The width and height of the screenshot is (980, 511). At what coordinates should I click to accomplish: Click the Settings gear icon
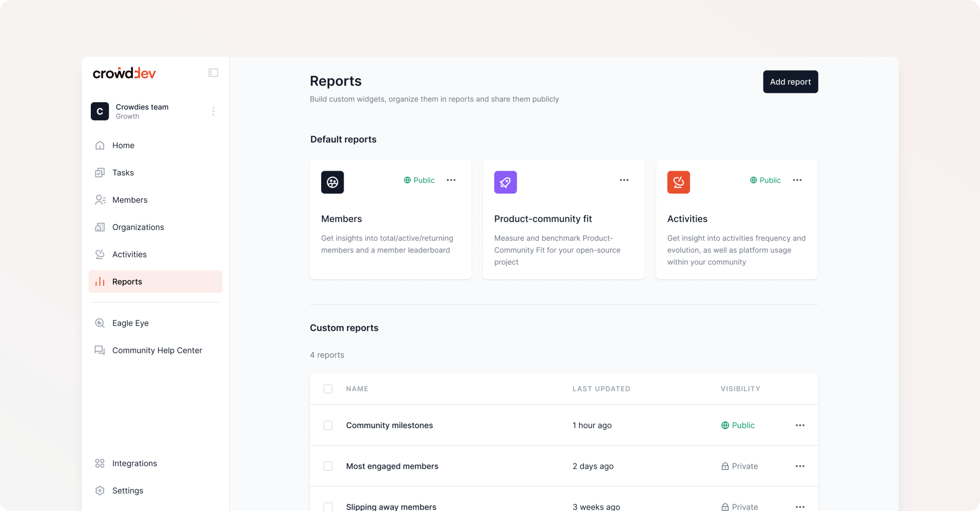(100, 491)
